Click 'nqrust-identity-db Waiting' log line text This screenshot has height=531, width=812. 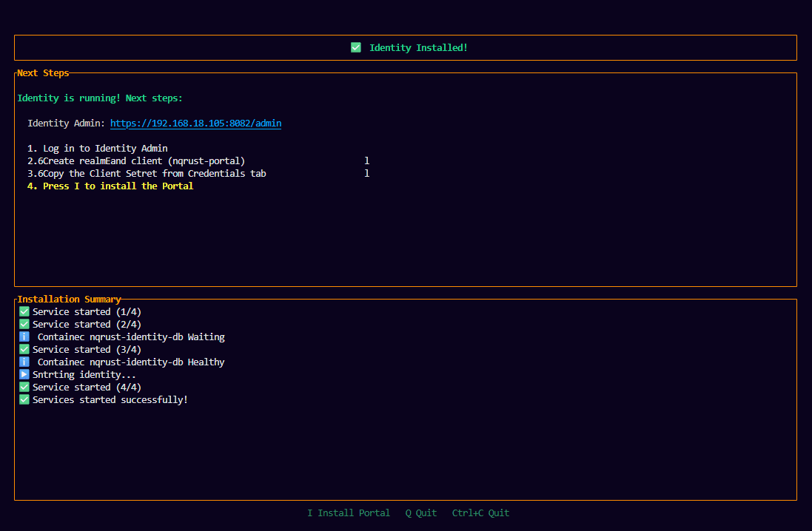point(131,337)
